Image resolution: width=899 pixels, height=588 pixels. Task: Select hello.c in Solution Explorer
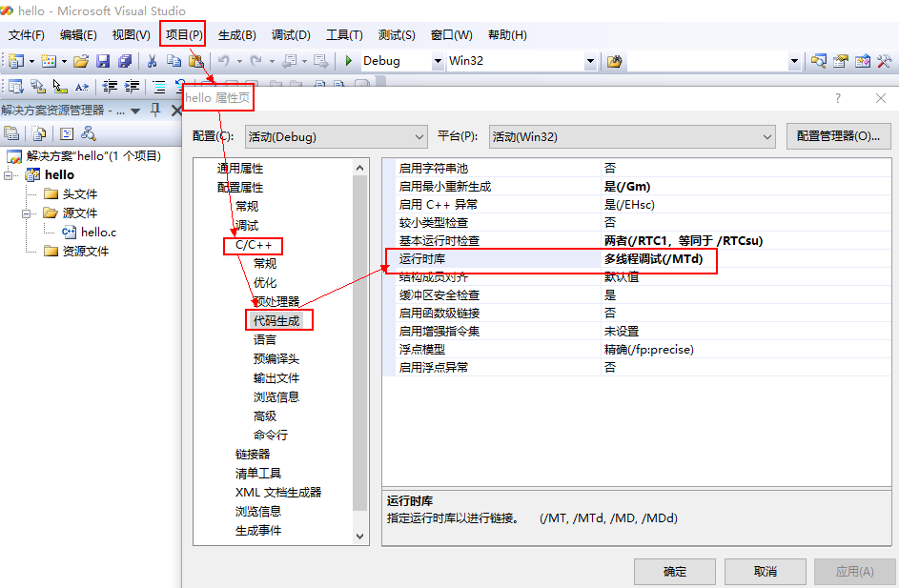pos(98,233)
